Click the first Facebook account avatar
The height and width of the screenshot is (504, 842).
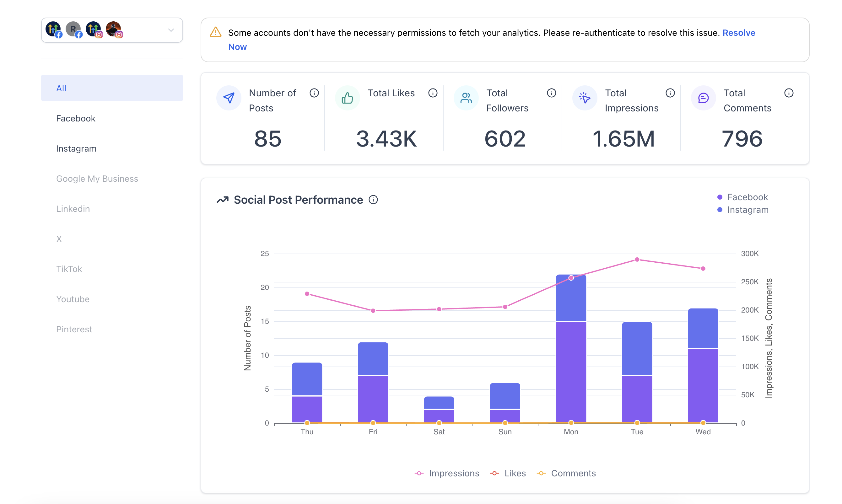click(x=53, y=29)
